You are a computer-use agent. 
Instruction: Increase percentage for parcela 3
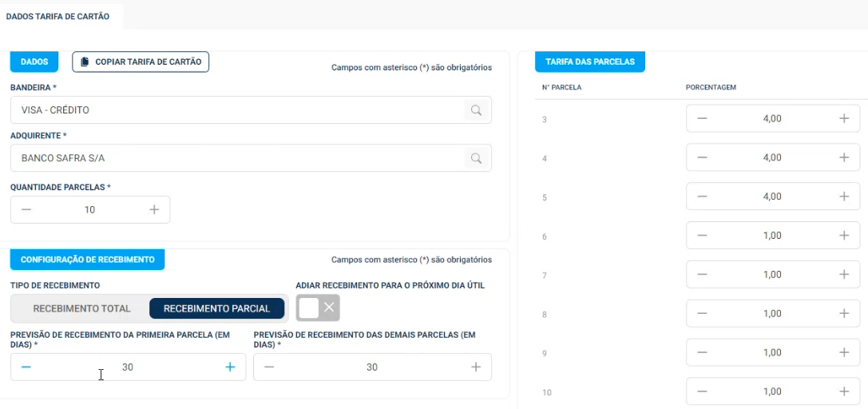pyautogui.click(x=843, y=118)
